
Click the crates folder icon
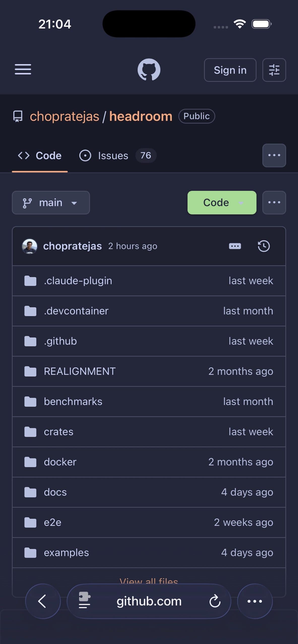pos(30,432)
